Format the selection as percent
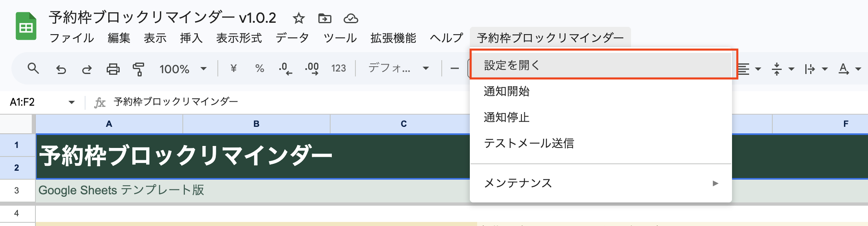 pos(259,68)
